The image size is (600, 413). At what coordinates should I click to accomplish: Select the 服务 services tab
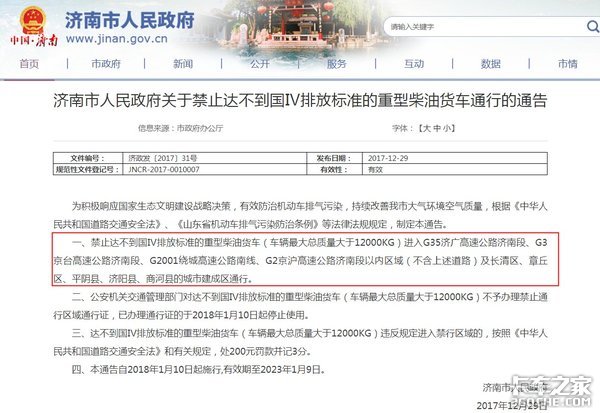point(335,65)
